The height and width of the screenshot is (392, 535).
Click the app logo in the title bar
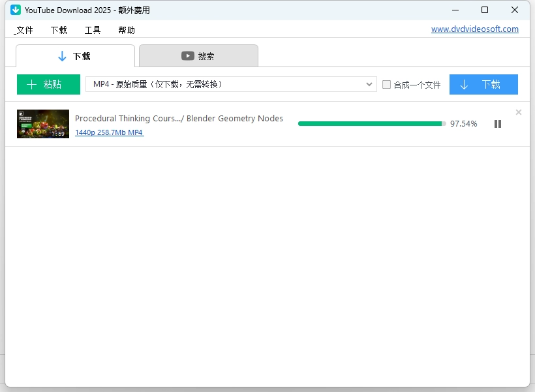coord(16,10)
